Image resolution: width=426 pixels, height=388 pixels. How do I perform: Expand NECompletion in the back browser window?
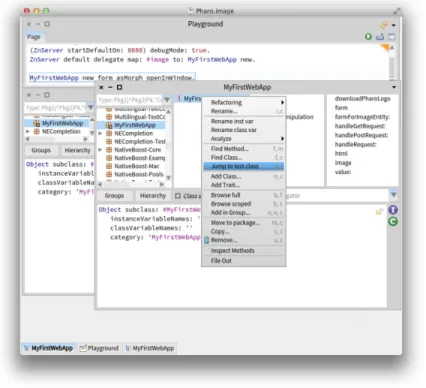pyautogui.click(x=28, y=132)
